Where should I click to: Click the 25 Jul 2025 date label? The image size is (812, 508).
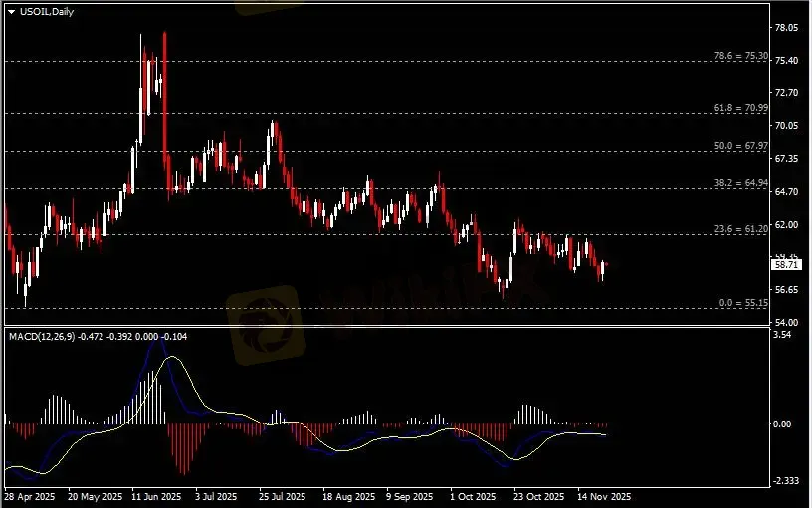[x=283, y=497]
